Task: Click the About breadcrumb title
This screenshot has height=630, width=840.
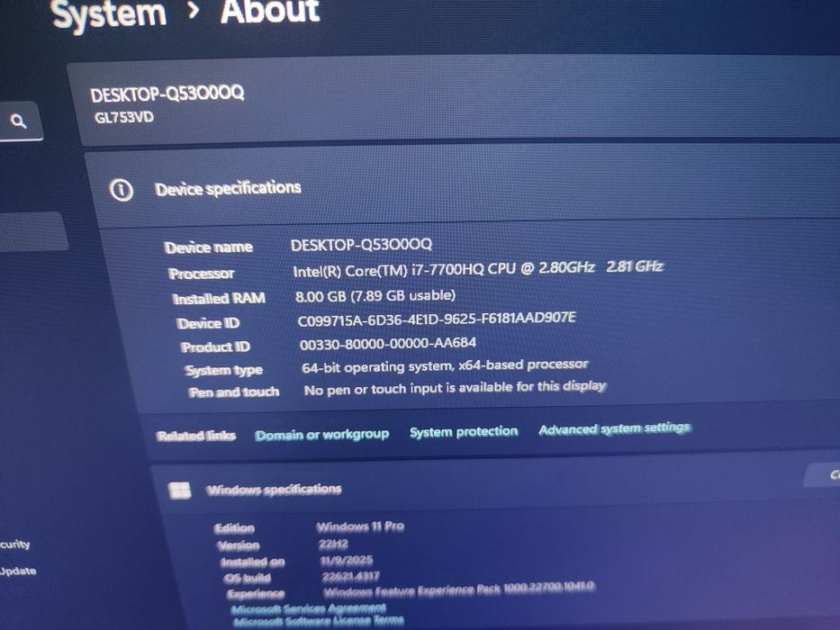Action: tap(270, 11)
